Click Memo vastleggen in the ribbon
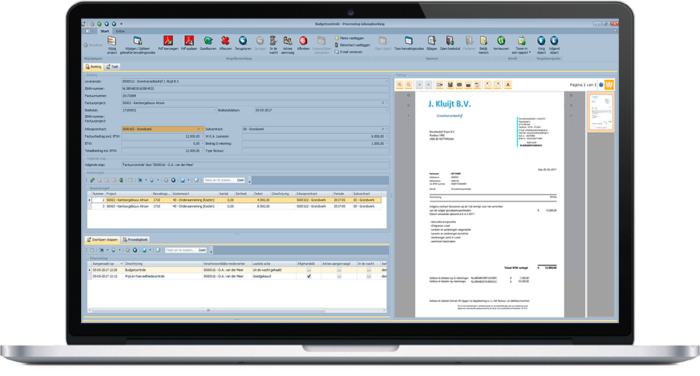Viewport: 700px width, 376px height. [x=350, y=38]
